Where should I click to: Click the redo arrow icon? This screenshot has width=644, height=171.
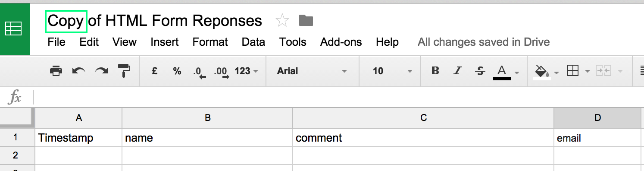(x=101, y=71)
